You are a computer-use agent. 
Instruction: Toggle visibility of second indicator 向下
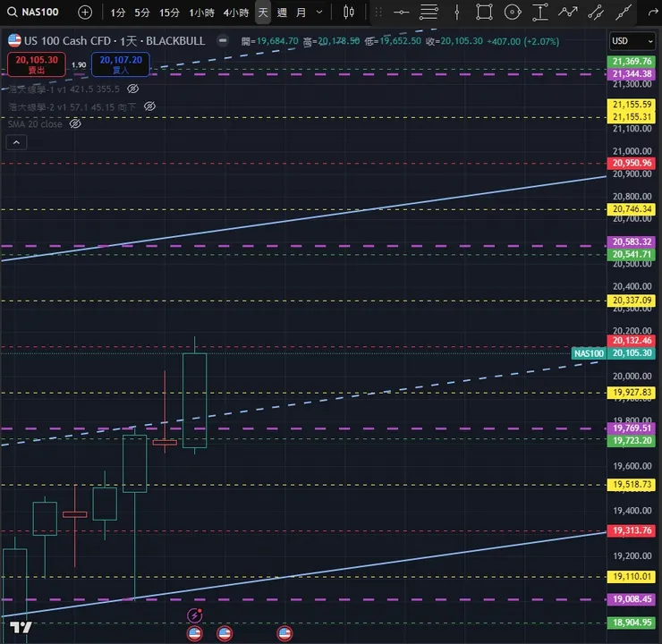149,106
